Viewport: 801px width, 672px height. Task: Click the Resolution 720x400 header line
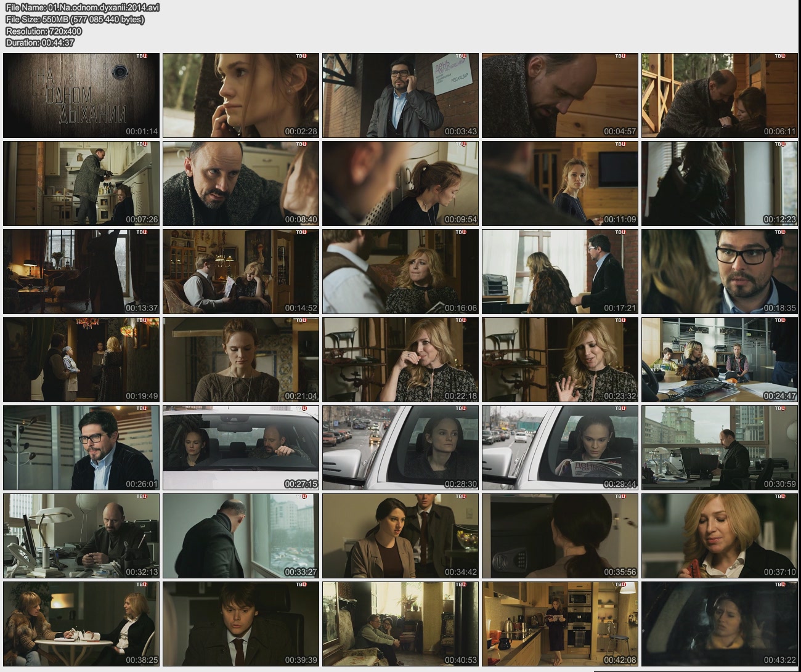tap(44, 31)
